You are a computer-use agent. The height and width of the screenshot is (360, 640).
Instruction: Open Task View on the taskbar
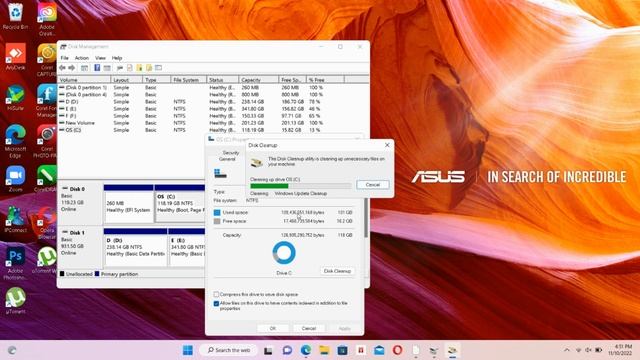point(268,350)
